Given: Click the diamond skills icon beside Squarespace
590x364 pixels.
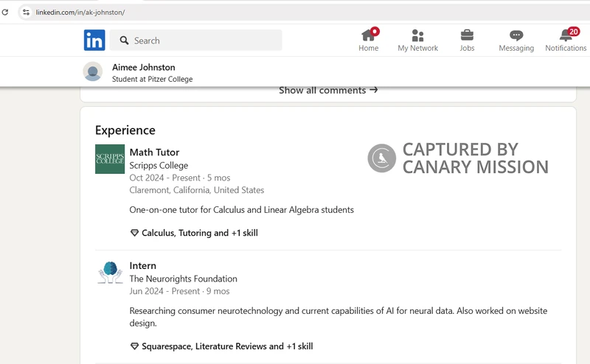Looking at the screenshot, I should [134, 346].
